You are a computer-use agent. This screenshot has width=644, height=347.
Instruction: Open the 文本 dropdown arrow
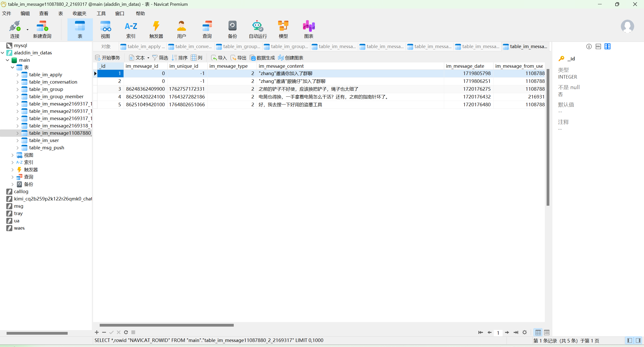pyautogui.click(x=148, y=58)
